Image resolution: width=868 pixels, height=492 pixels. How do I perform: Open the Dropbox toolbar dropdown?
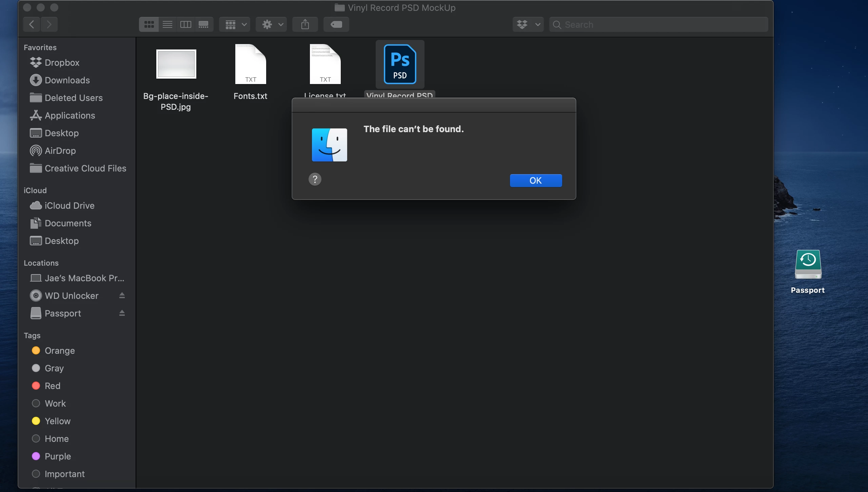click(528, 24)
